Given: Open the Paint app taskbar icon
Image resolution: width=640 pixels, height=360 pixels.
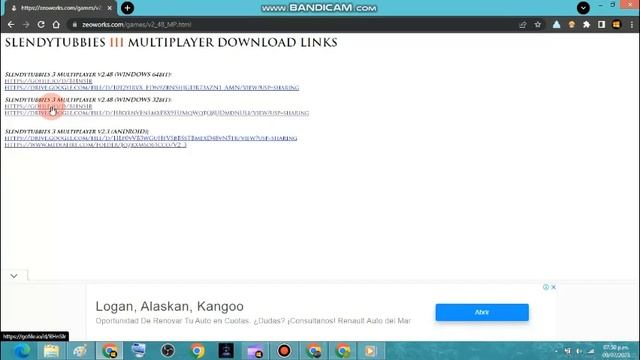Looking at the screenshot, I should coord(80,351).
